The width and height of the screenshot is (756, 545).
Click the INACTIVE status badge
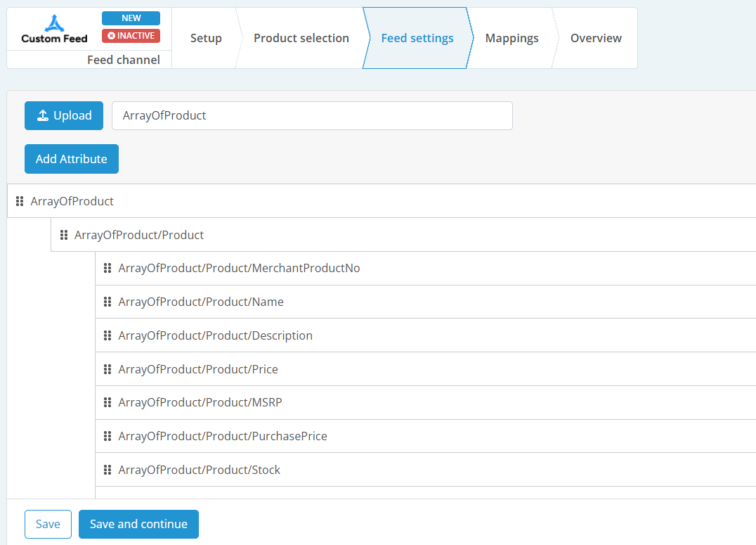131,36
